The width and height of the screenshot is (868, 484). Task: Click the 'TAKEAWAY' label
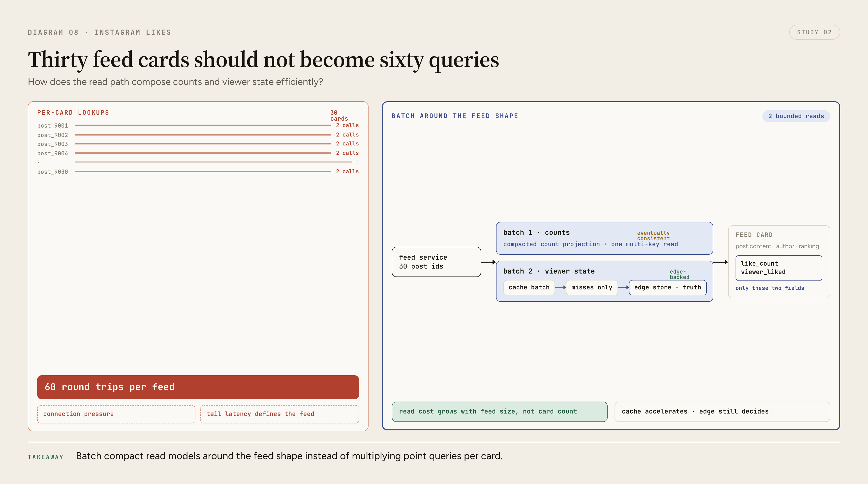tap(45, 457)
